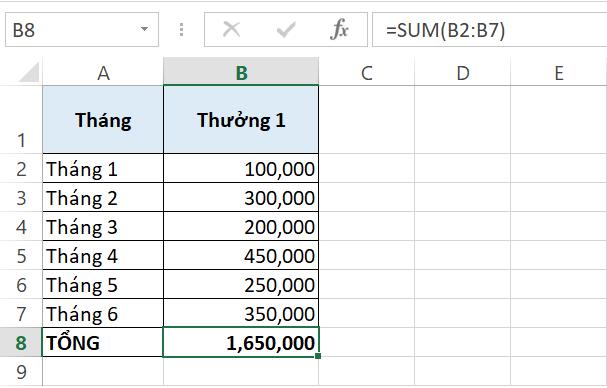The height and width of the screenshot is (388, 607).
Task: Select cell with value 350,000
Action: pos(241,313)
